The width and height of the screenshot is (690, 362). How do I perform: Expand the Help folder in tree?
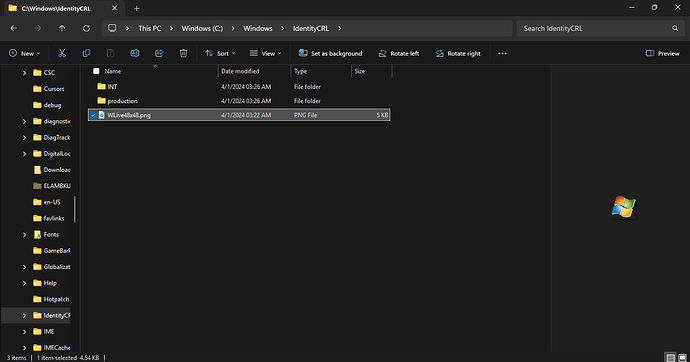pos(24,283)
